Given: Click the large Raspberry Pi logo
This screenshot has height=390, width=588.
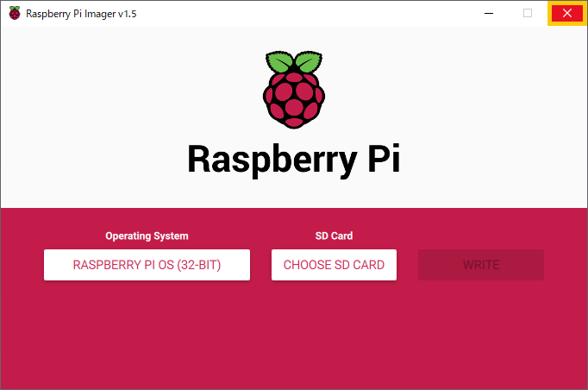Looking at the screenshot, I should tap(293, 91).
